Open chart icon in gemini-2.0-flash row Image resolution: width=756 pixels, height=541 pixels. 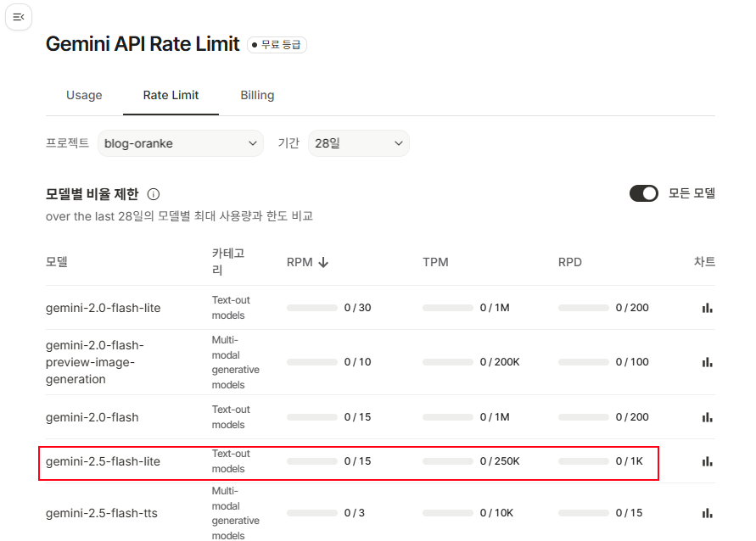pyautogui.click(x=708, y=417)
